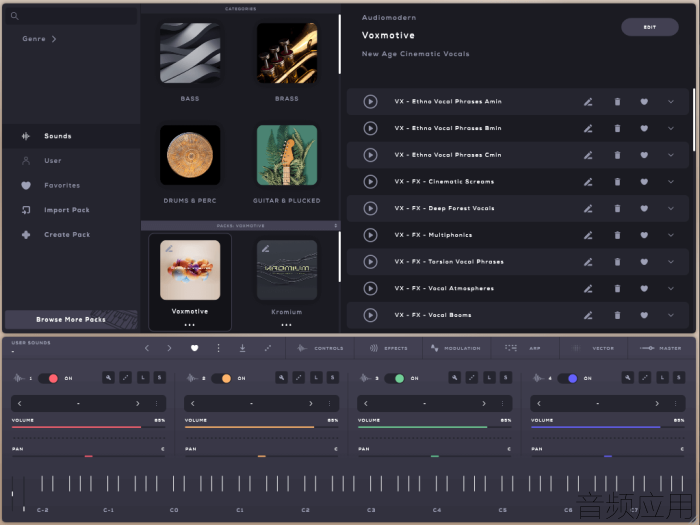Expand VX - FX - Cinematic Screams row chevron
Viewport: 700px width, 525px height.
click(671, 182)
